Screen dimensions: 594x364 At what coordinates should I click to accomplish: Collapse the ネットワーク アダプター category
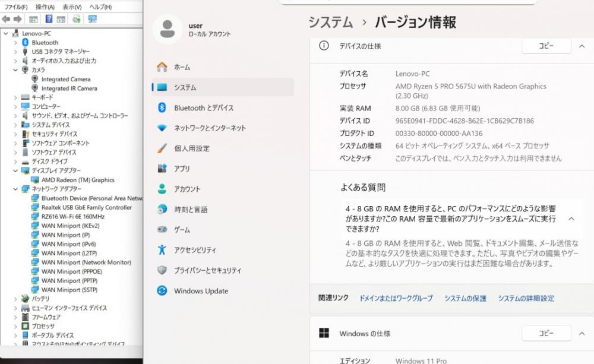(15, 189)
